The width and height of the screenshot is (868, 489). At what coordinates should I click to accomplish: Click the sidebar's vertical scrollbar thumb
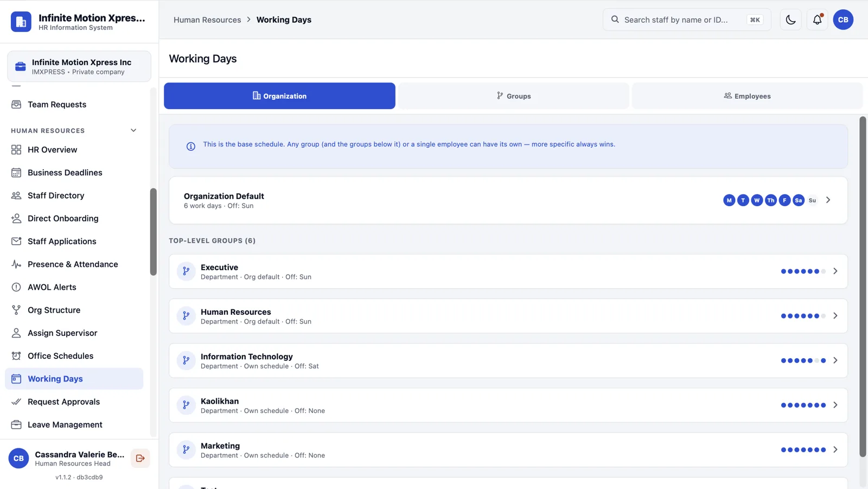click(x=154, y=232)
